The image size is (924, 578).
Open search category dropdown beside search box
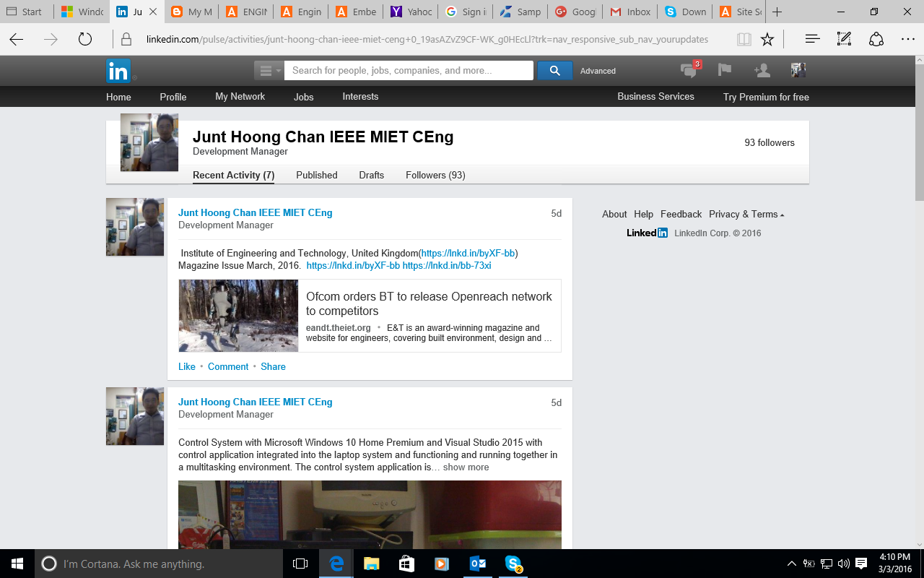point(269,70)
